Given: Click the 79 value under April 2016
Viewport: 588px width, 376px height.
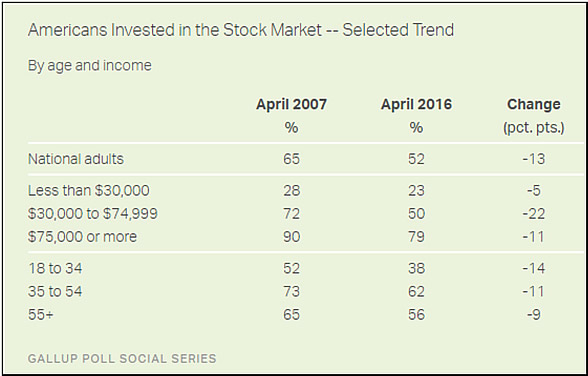Looking at the screenshot, I should (x=416, y=237).
